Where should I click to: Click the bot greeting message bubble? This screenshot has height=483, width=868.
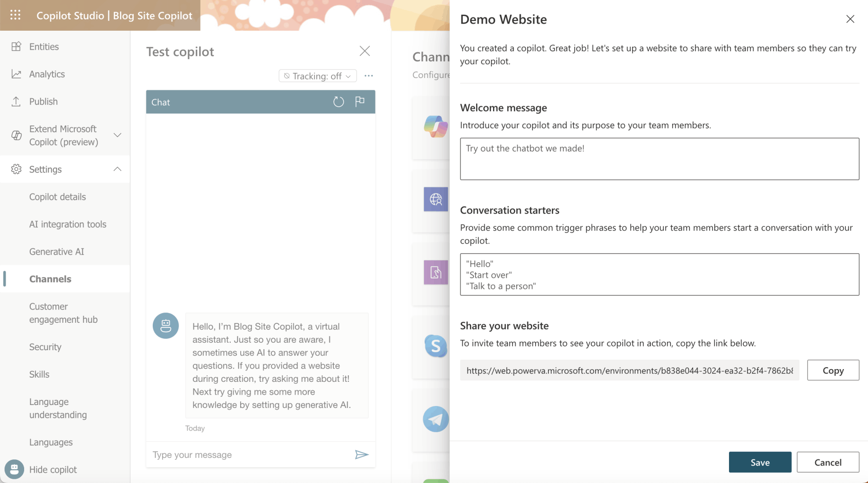click(x=277, y=365)
